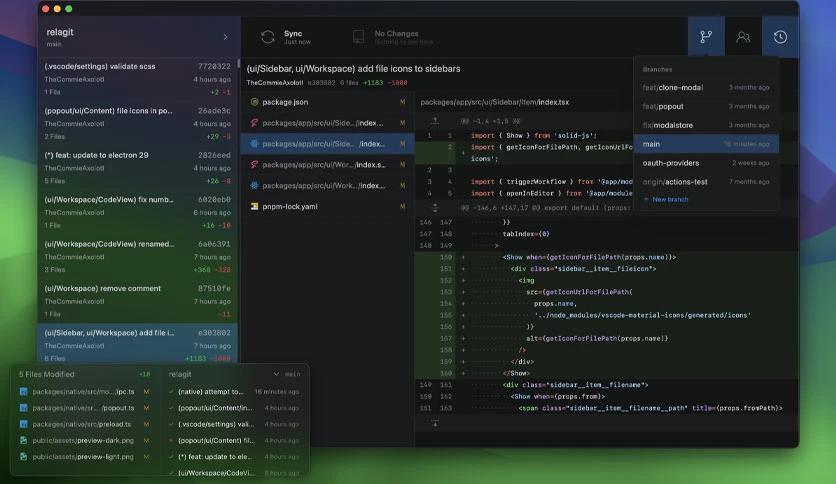
Task: Select commit (ui/Workspace/CodeView) fix numb…
Action: tap(138, 212)
